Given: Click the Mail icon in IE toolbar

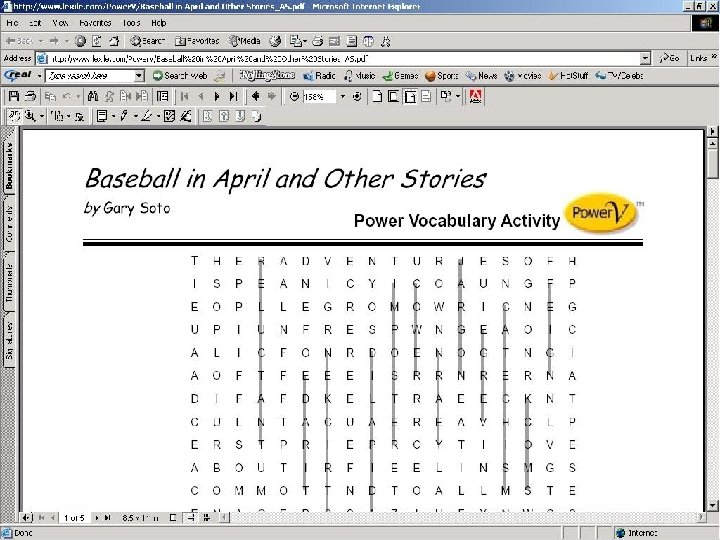Looking at the screenshot, I should 296,41.
